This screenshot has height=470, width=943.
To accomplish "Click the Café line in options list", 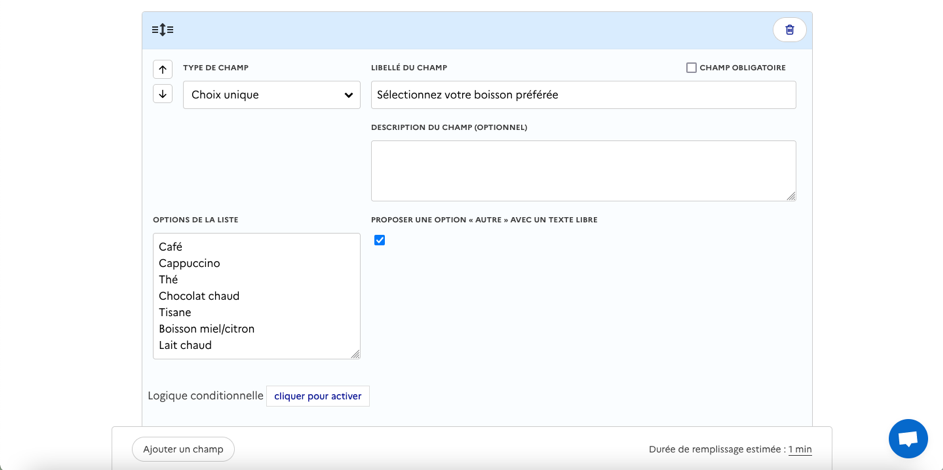I will click(171, 247).
